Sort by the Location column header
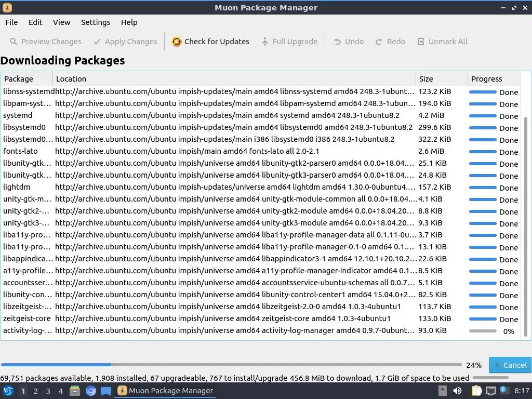Screen dimensions: 532x399 (x=234, y=79)
